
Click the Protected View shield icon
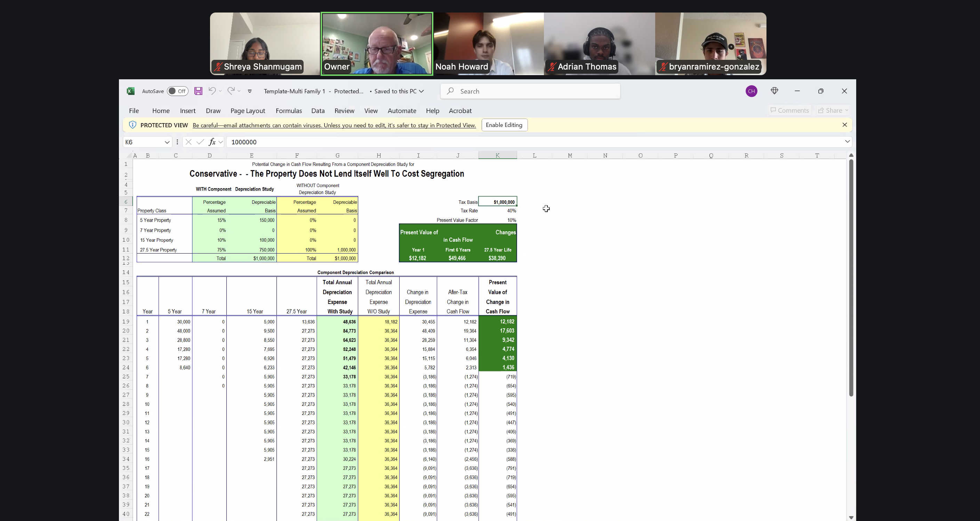[132, 125]
